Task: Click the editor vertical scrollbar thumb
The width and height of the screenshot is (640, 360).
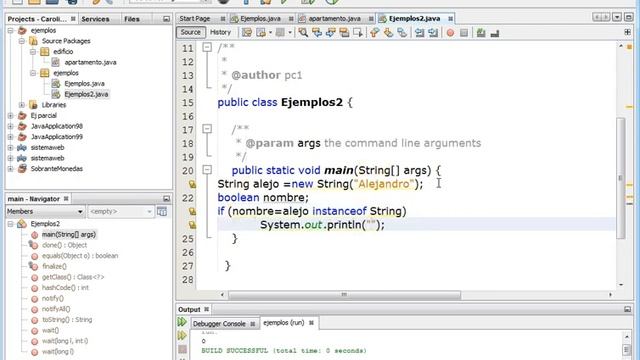Action: click(621, 178)
